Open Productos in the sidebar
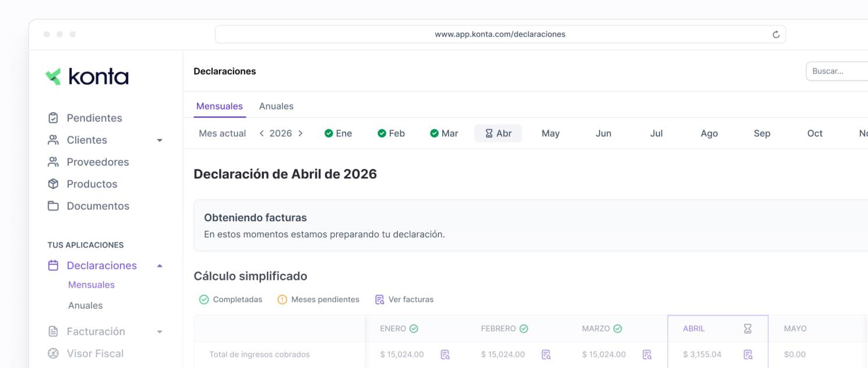 click(x=92, y=184)
